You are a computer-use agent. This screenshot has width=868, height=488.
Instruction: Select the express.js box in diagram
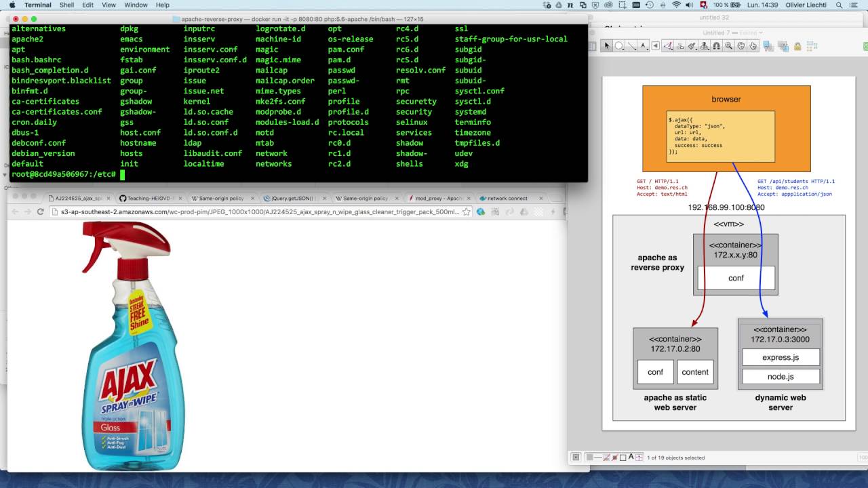pos(781,357)
